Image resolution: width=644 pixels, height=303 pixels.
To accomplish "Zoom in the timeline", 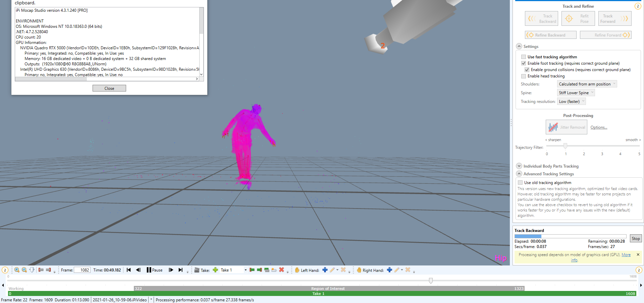I will point(17,270).
